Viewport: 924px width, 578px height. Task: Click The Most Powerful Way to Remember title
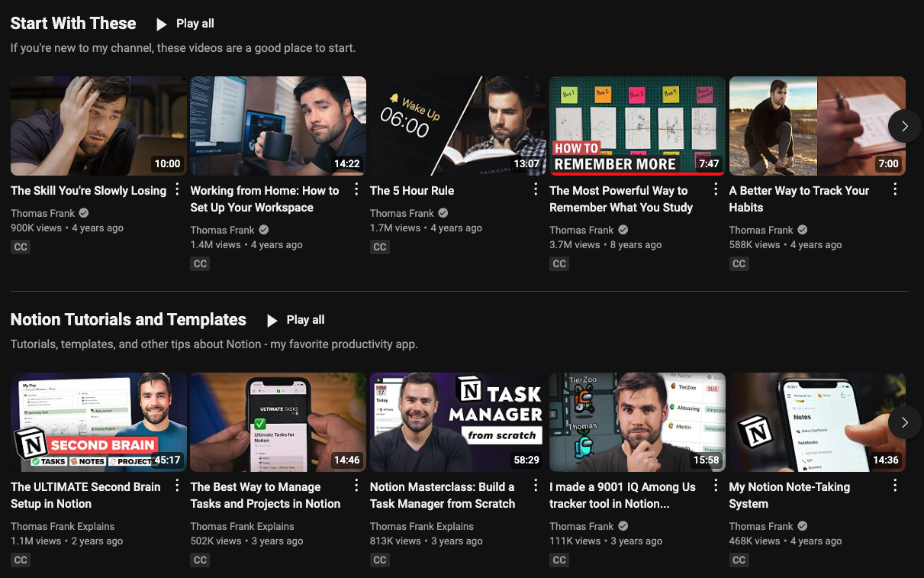tap(620, 199)
